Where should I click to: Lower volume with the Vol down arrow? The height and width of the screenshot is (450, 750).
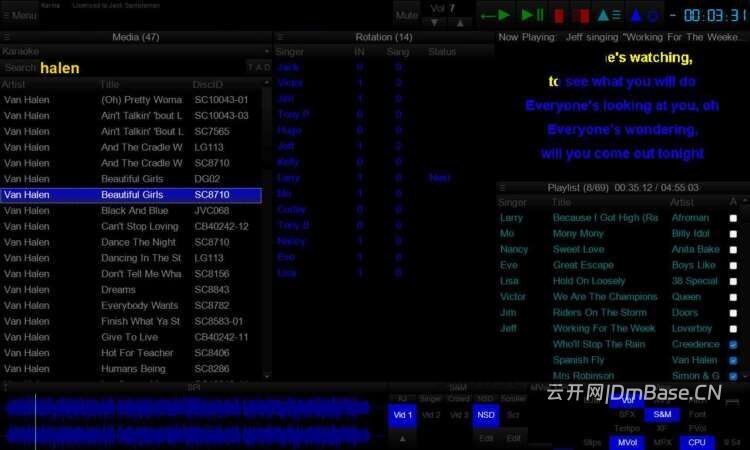pos(434,22)
